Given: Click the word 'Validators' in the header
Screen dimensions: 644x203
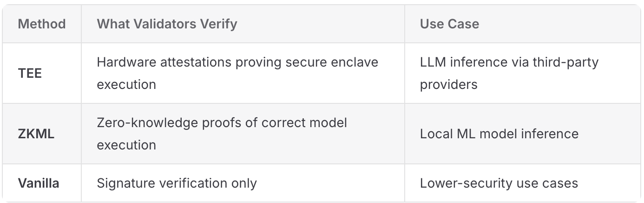Looking at the screenshot, I should point(167,24).
